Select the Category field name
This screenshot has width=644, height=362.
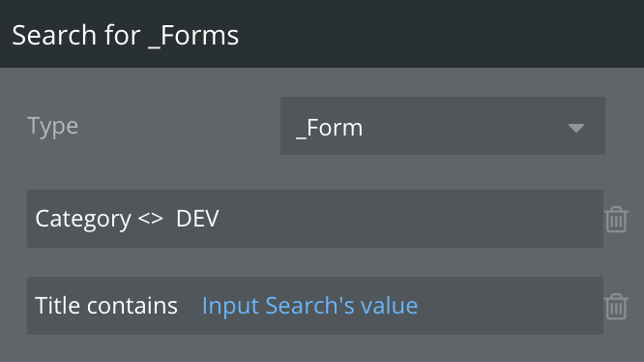click(x=83, y=219)
